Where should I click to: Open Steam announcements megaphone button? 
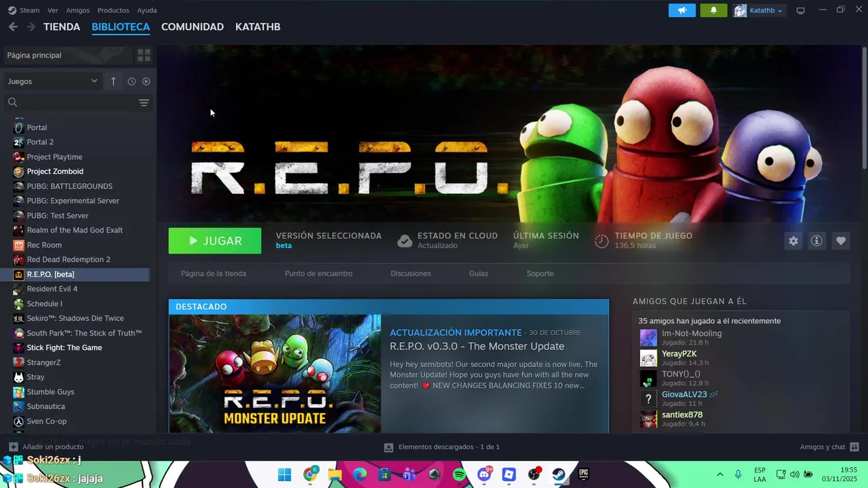pos(682,10)
